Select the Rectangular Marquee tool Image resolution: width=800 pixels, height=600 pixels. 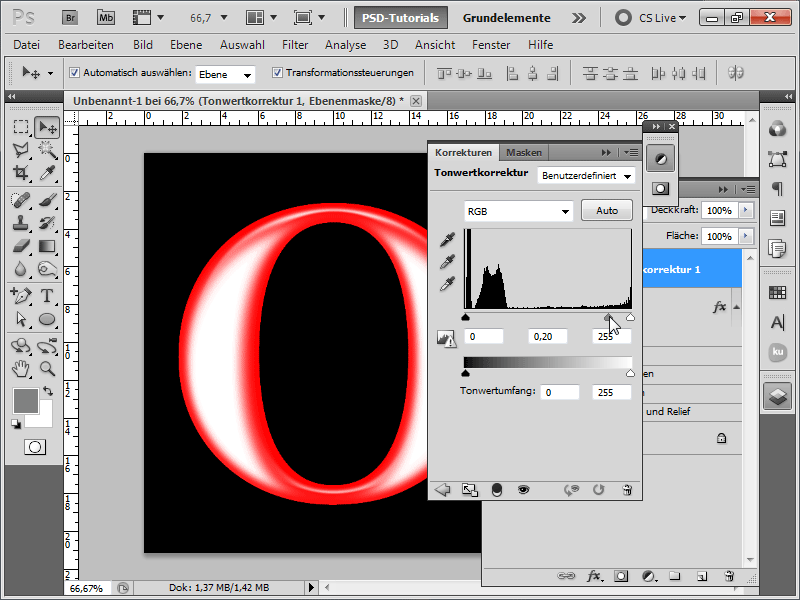tap(21, 127)
